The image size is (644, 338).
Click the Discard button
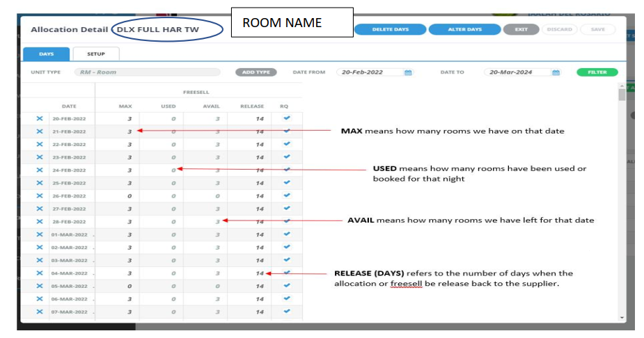click(559, 29)
